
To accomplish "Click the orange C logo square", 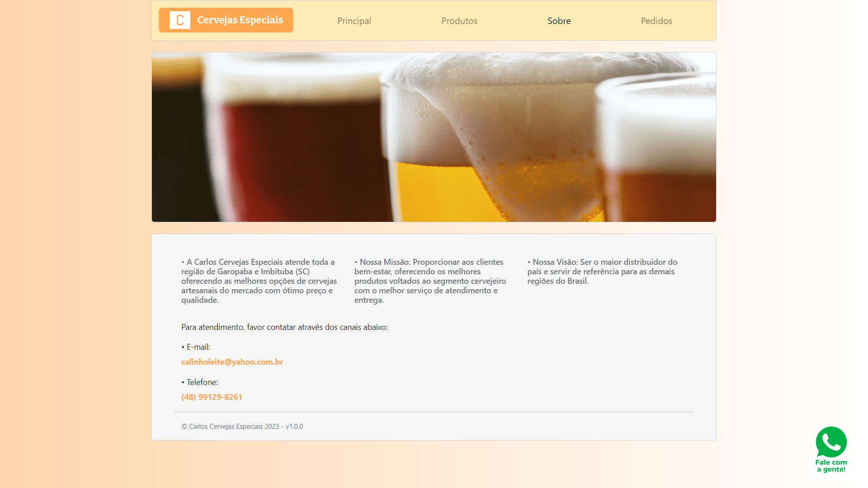I will coord(179,20).
